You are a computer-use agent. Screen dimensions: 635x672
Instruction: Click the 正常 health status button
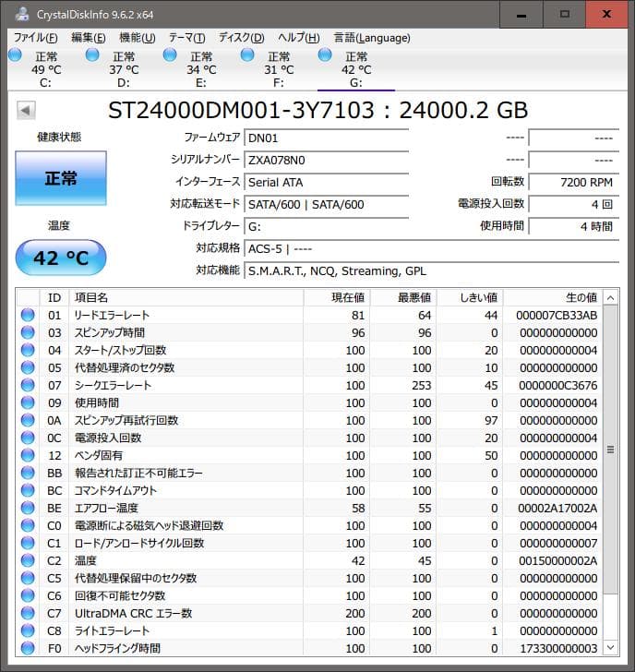61,178
